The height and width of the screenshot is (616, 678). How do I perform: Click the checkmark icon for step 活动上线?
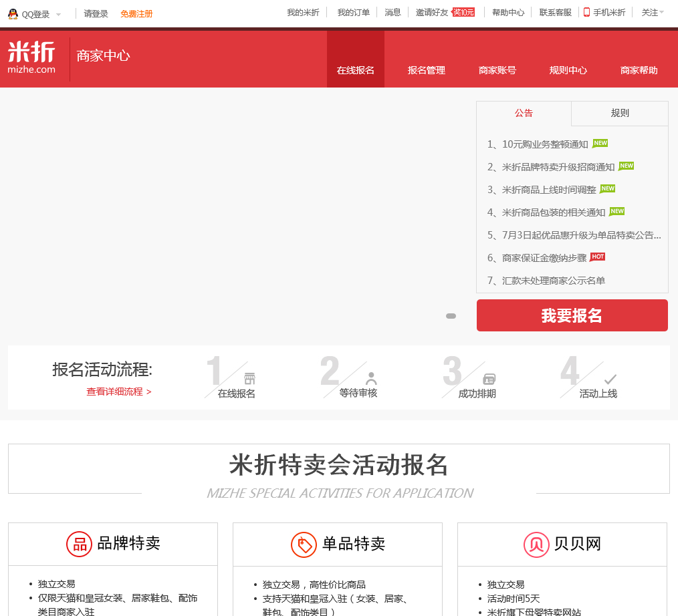610,379
